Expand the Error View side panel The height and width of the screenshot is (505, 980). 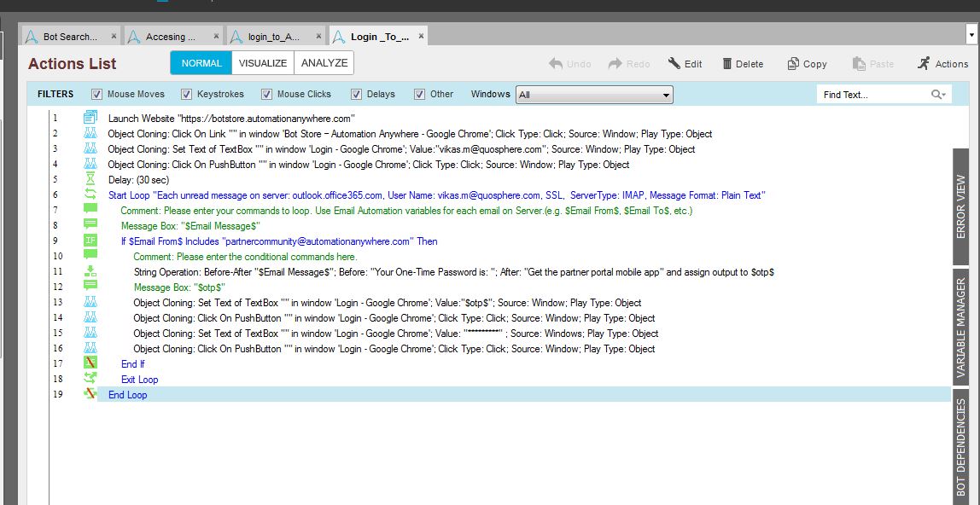click(x=961, y=206)
